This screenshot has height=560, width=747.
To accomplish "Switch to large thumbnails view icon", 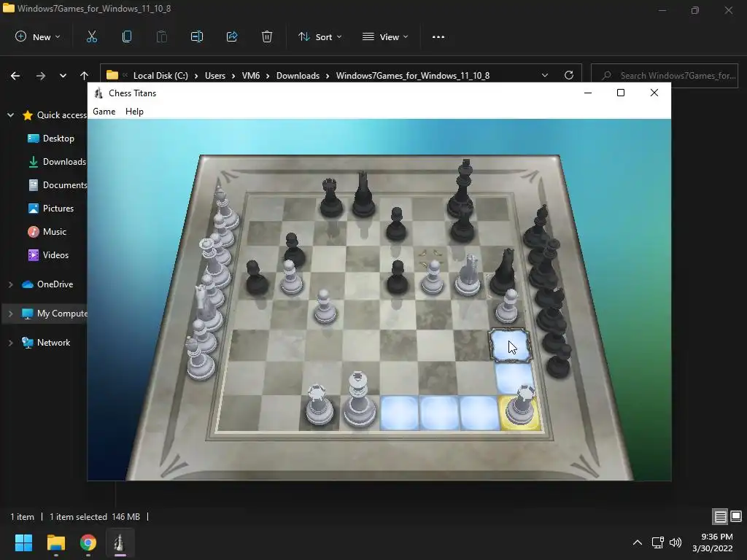I will coord(736,517).
